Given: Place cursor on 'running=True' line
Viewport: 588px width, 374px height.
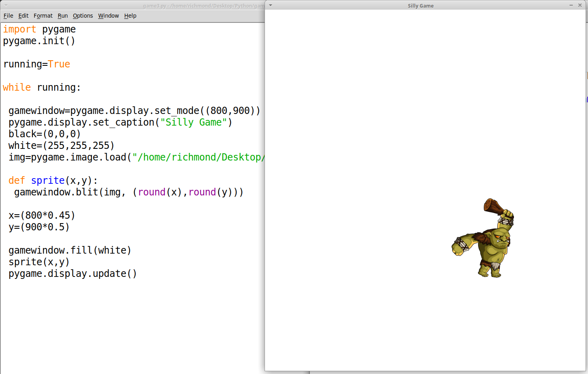Looking at the screenshot, I should click(36, 64).
